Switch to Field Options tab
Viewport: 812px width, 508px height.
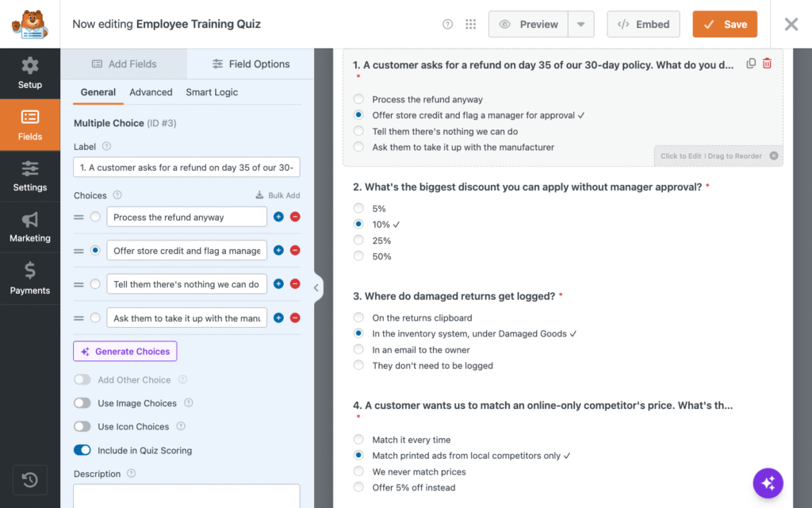(251, 63)
